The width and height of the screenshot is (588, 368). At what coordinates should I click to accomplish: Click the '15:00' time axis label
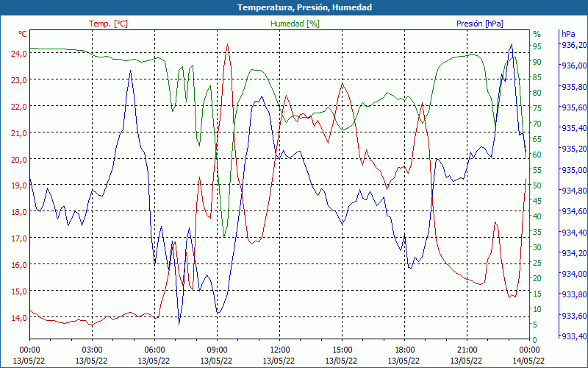click(342, 350)
